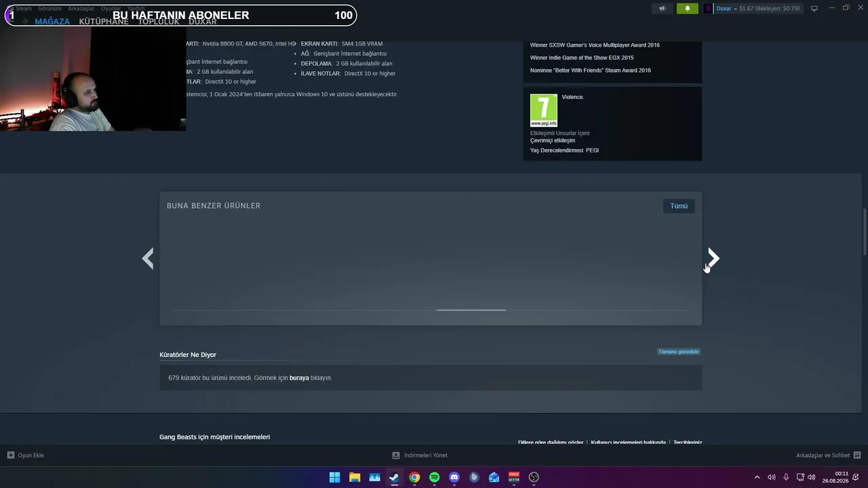The width and height of the screenshot is (868, 488).
Task: Open the Arkadaşlar menu
Action: (81, 9)
